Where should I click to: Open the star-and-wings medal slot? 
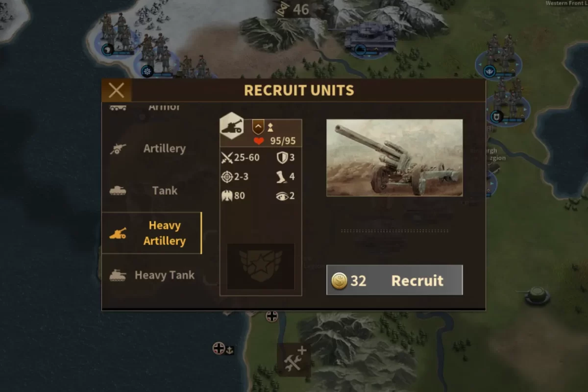click(x=261, y=266)
